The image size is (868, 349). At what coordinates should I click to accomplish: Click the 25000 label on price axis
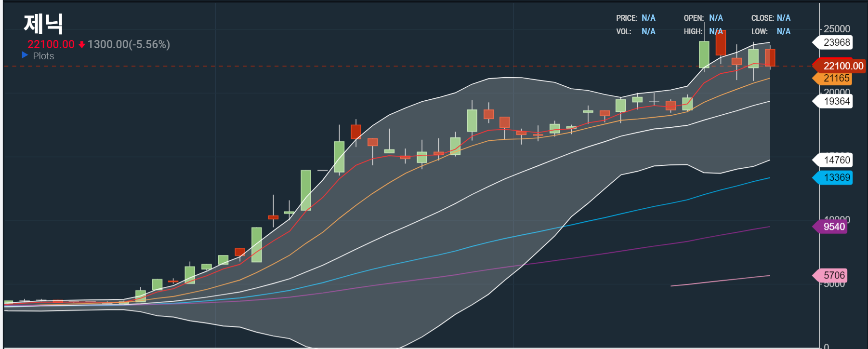point(837,29)
